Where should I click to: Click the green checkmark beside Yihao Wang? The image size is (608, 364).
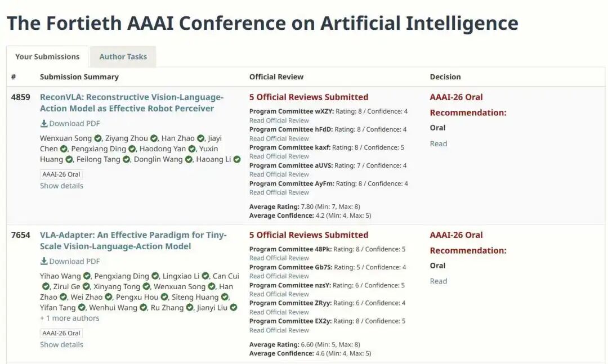pyautogui.click(x=87, y=276)
